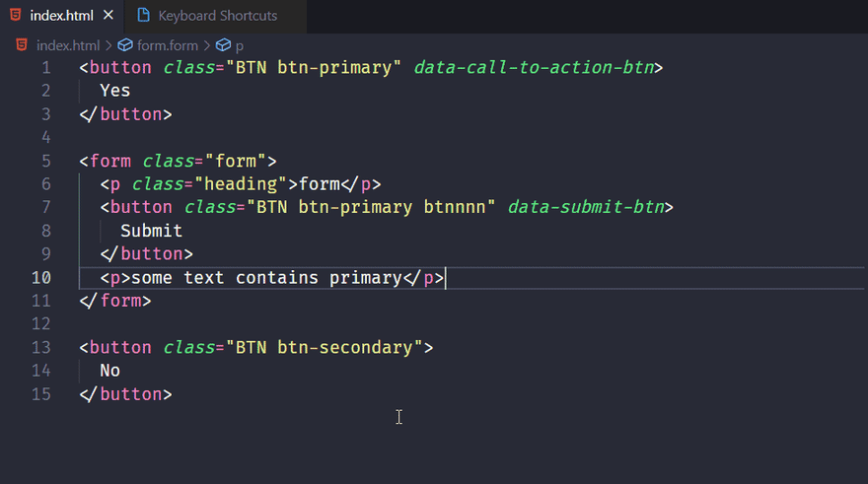Select the p breadcrumb item
The image size is (868, 484).
click(239, 46)
